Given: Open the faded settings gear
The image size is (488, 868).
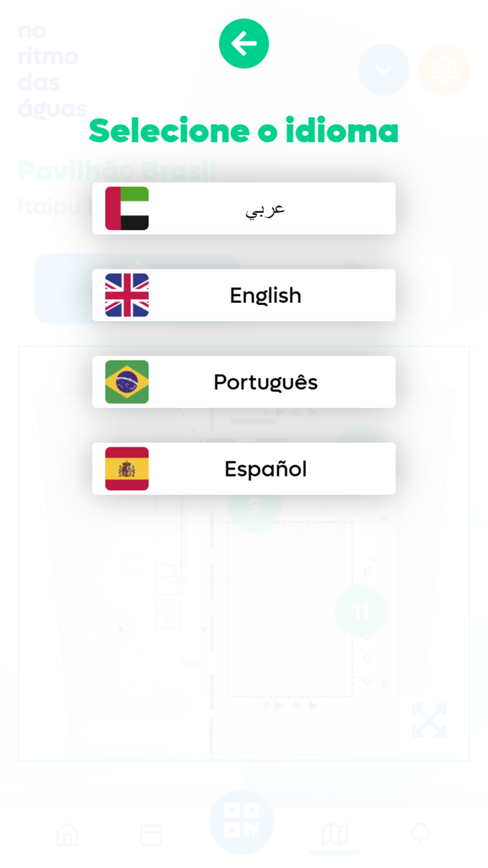Looking at the screenshot, I should coord(444,70).
